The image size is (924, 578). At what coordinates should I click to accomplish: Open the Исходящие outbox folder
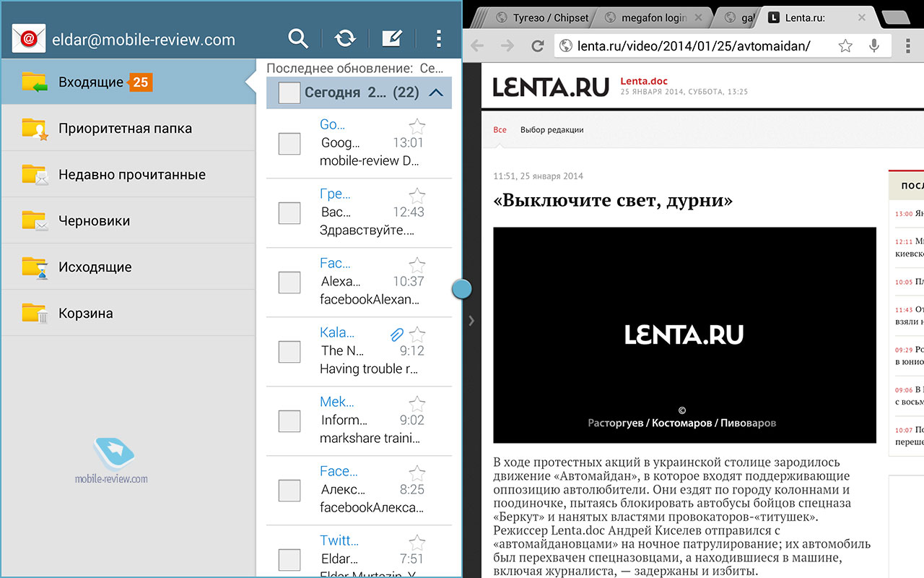tap(128, 267)
